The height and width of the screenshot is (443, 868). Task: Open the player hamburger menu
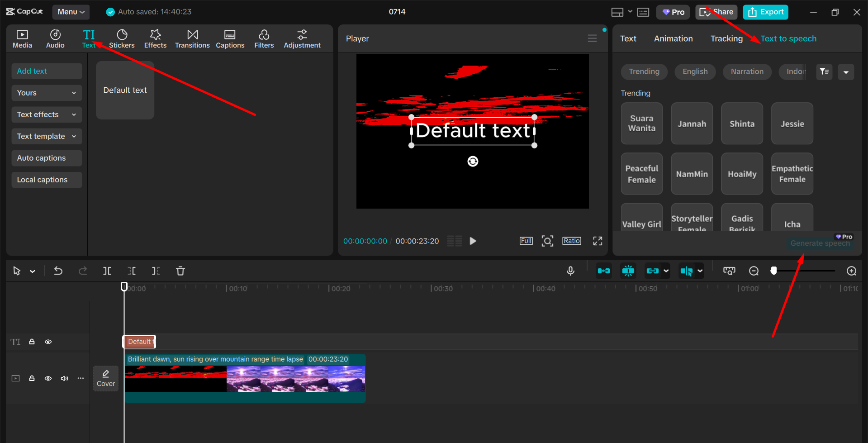[592, 38]
